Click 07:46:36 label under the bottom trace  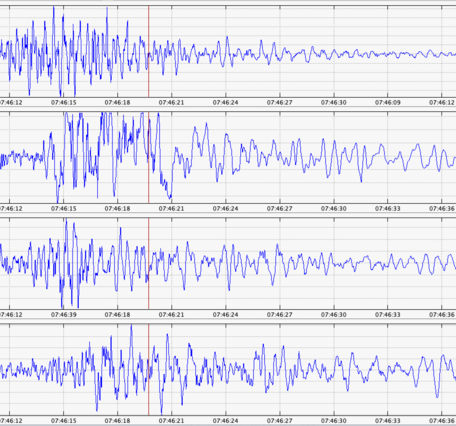[442, 421]
